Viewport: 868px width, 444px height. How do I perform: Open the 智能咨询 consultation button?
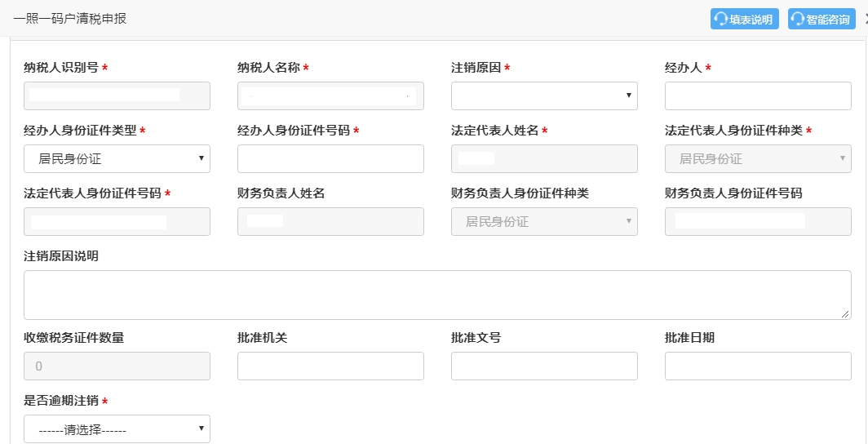tap(821, 19)
